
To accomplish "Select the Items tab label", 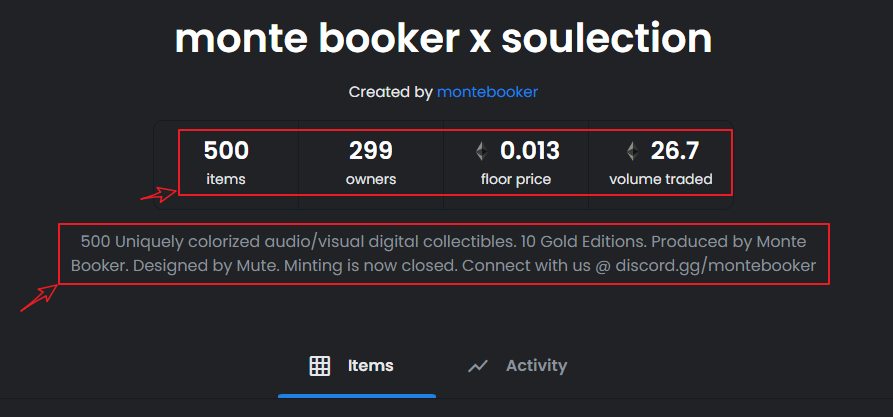I will (370, 365).
